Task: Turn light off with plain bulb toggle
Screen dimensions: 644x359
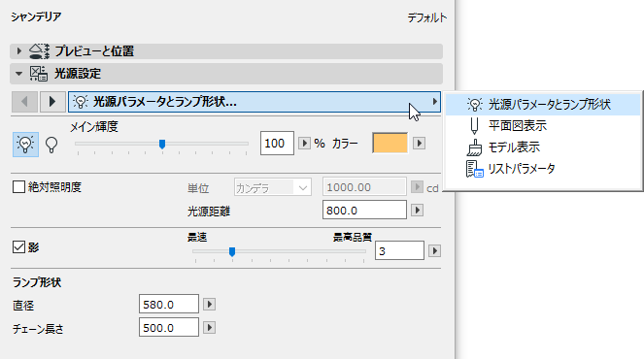Action: pyautogui.click(x=51, y=145)
